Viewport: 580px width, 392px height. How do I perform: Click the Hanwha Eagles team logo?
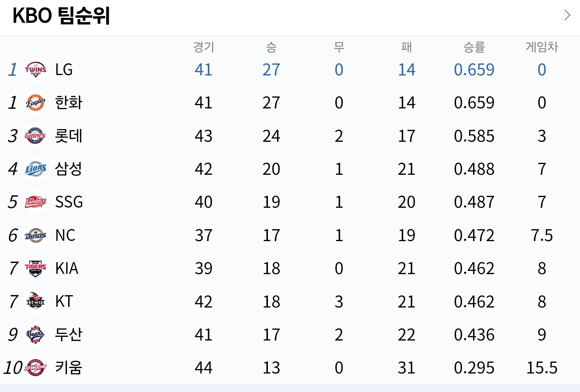click(36, 103)
